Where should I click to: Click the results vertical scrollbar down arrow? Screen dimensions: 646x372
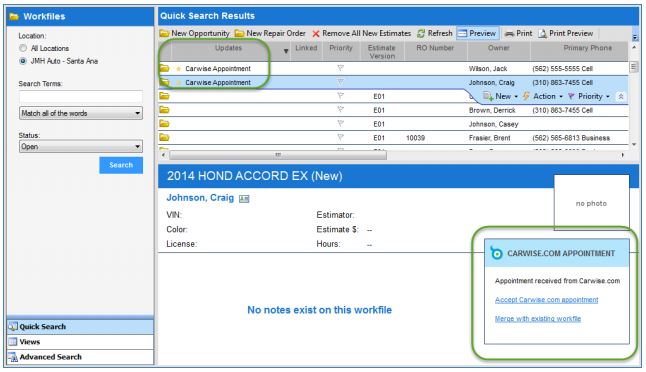point(634,145)
